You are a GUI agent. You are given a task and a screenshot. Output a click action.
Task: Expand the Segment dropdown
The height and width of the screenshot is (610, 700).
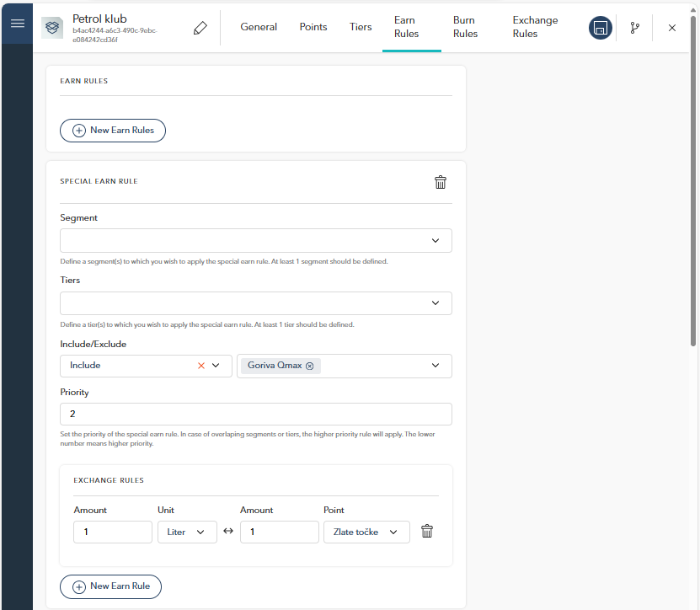click(256, 241)
